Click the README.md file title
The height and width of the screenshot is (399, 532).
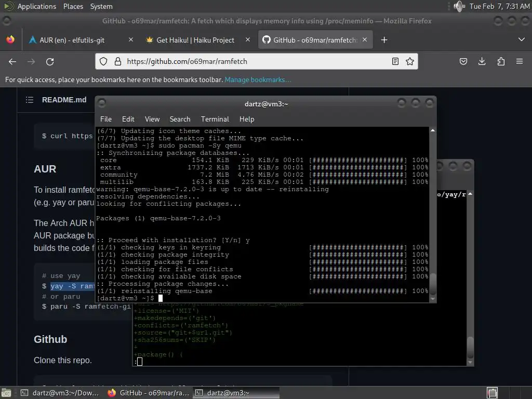(64, 100)
